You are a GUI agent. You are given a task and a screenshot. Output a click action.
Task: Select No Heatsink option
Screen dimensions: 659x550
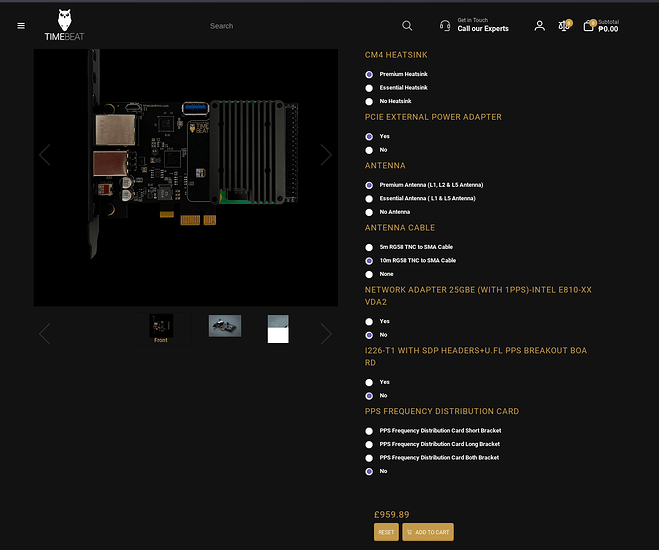tap(369, 101)
